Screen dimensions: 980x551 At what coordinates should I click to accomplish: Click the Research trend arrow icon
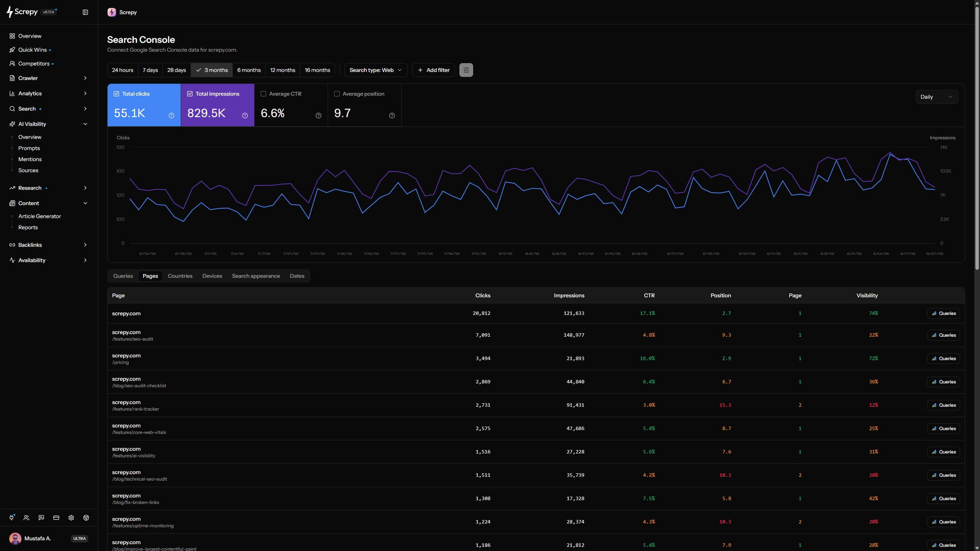12,188
